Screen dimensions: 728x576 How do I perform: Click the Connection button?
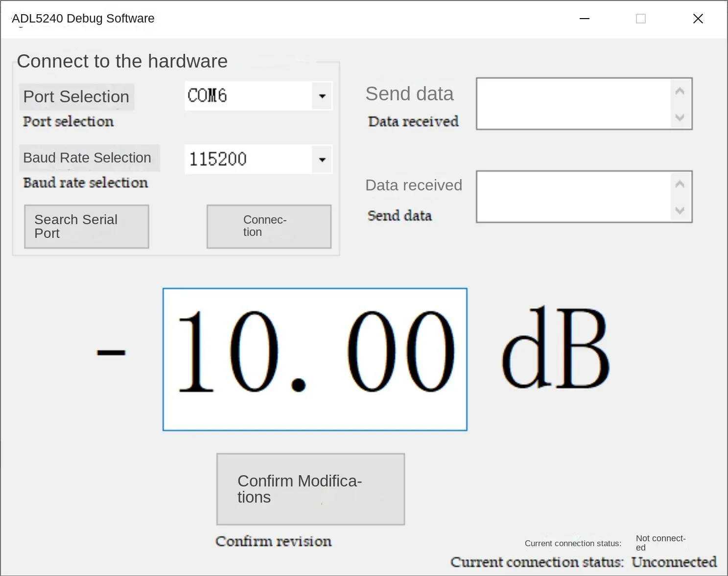(x=269, y=227)
